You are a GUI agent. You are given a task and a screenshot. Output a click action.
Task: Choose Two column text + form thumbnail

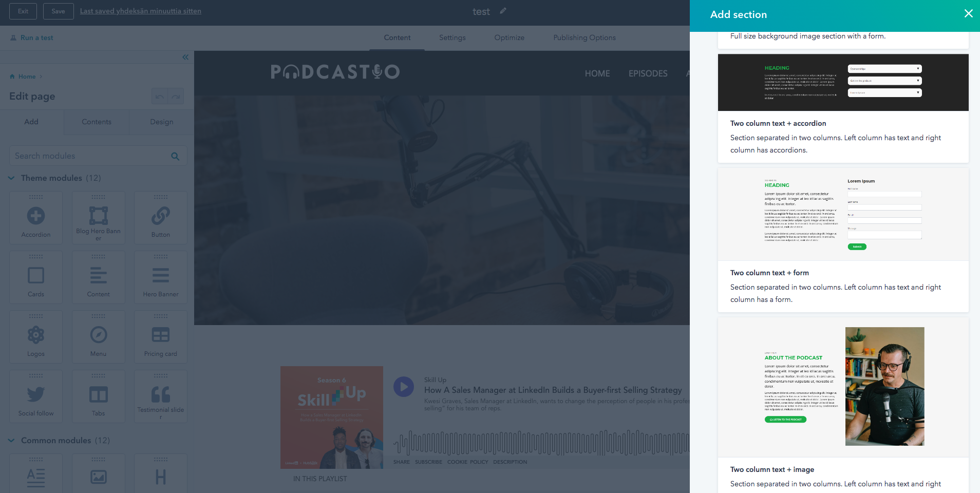(x=843, y=214)
